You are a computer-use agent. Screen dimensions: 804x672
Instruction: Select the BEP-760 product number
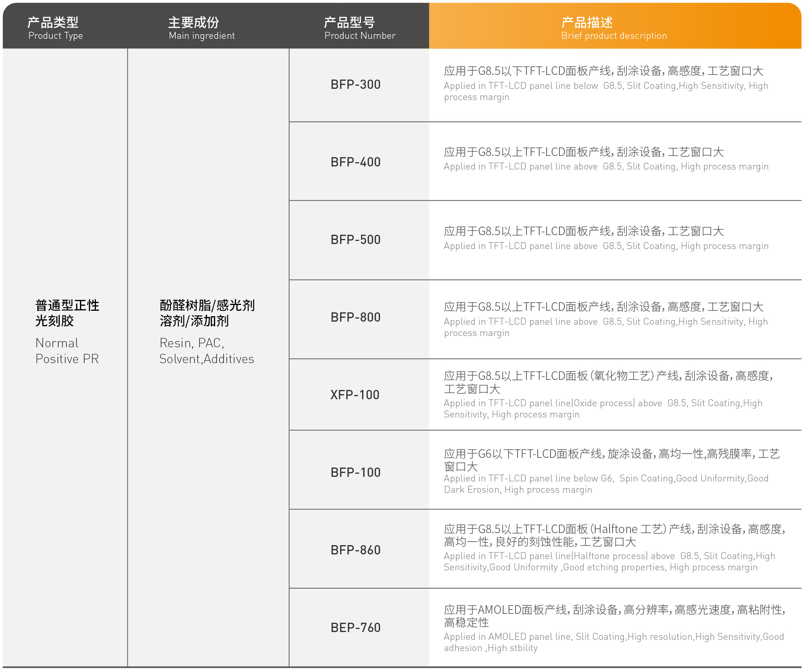tap(355, 628)
